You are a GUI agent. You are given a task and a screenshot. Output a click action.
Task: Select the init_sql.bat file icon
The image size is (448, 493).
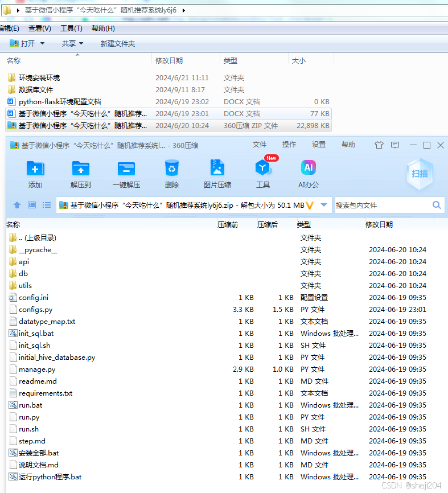click(13, 333)
